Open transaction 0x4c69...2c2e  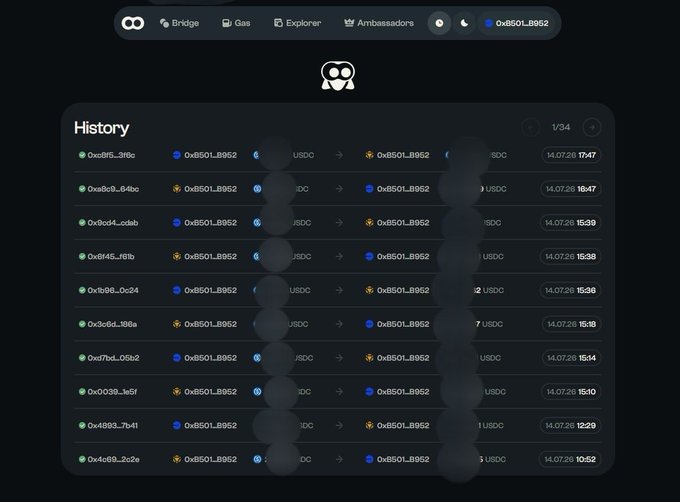113,460
